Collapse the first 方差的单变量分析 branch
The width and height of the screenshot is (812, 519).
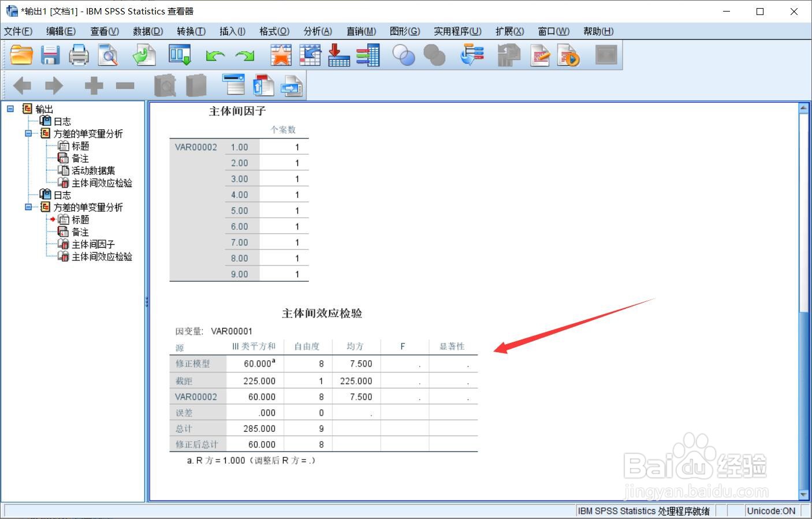[28, 133]
